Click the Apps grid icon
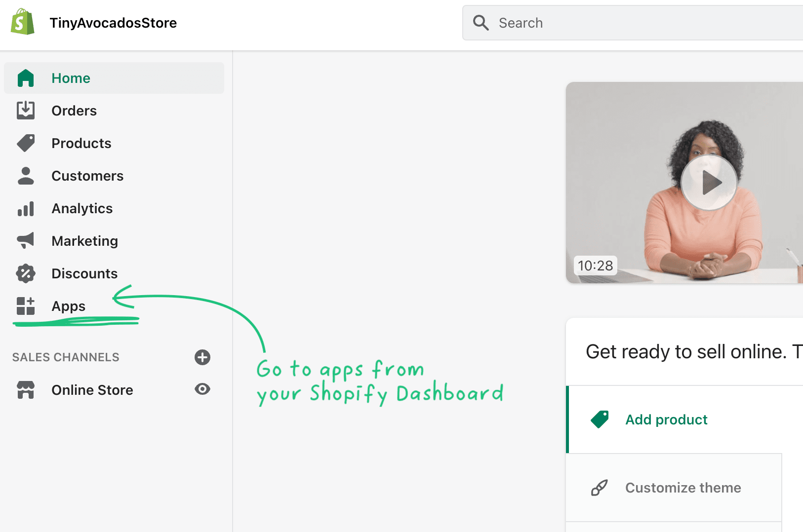The width and height of the screenshot is (803, 532). tap(26, 306)
